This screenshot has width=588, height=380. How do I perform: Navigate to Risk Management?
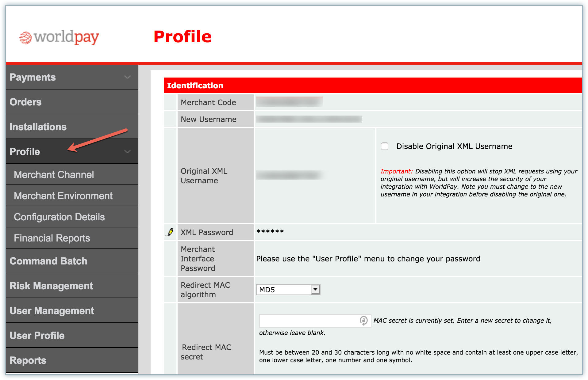tap(51, 286)
